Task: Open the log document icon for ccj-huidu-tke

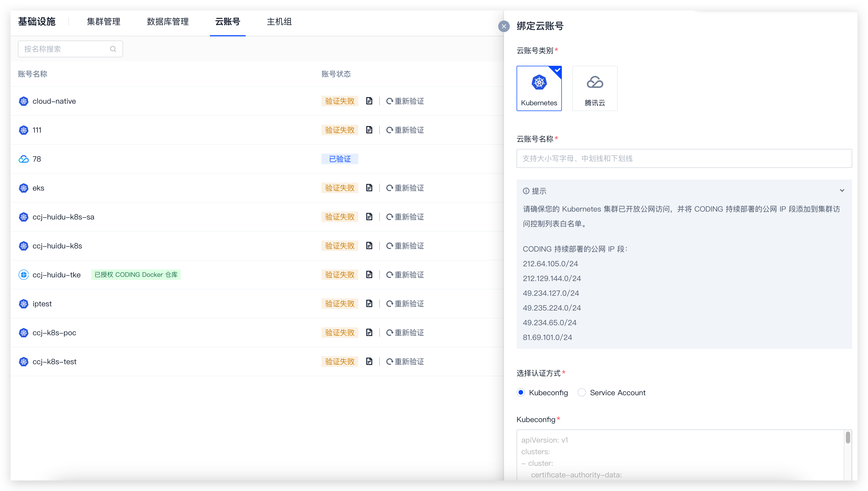Action: pyautogui.click(x=369, y=274)
